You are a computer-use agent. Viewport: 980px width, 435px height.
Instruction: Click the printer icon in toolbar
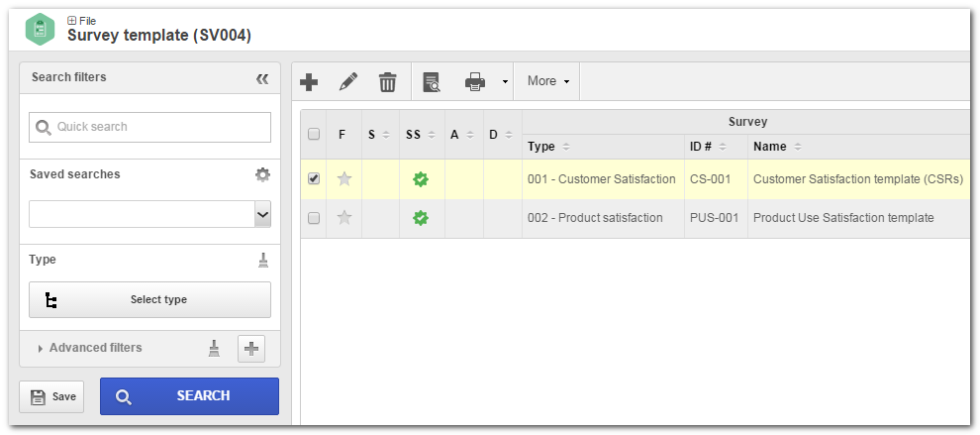pos(475,82)
